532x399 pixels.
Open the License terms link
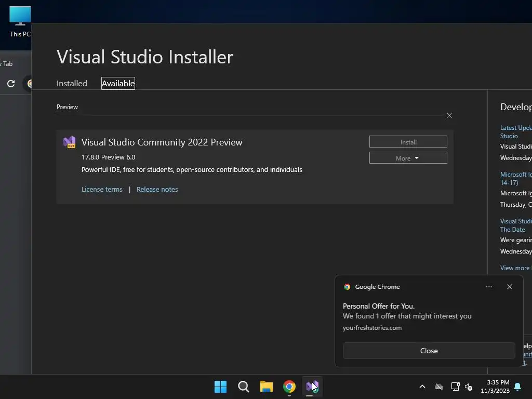(102, 189)
